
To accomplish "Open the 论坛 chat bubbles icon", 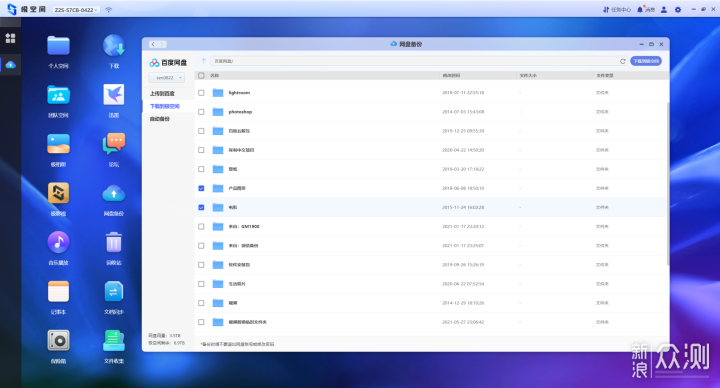I will pos(114,144).
